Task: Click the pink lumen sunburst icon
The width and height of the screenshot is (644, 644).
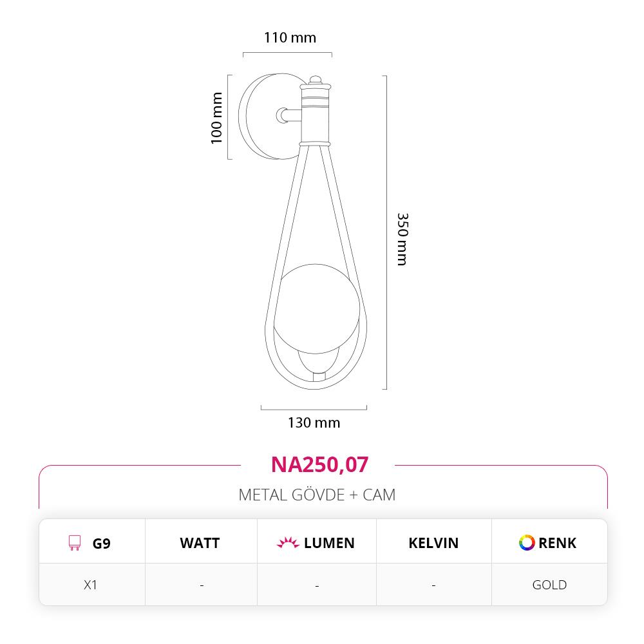Action: click(x=288, y=543)
